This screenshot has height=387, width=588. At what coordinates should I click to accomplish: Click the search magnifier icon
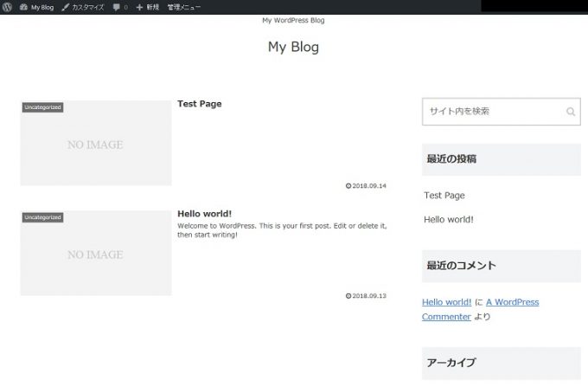click(571, 112)
